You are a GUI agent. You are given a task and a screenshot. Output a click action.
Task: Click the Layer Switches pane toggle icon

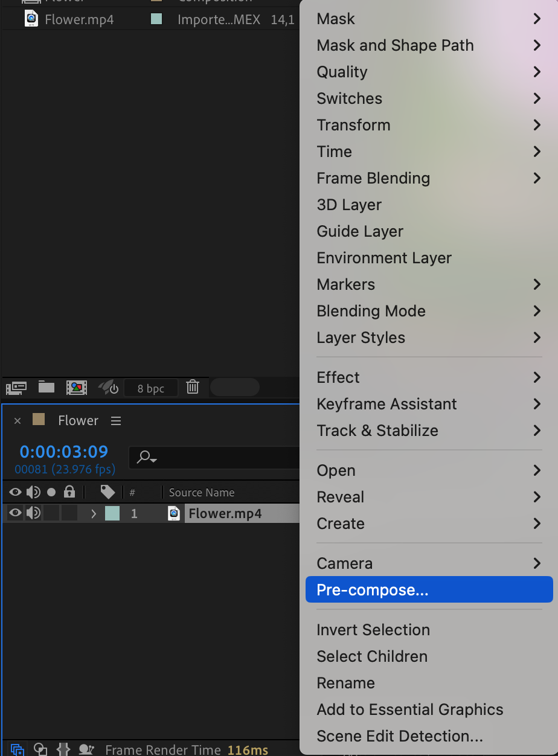[18, 749]
